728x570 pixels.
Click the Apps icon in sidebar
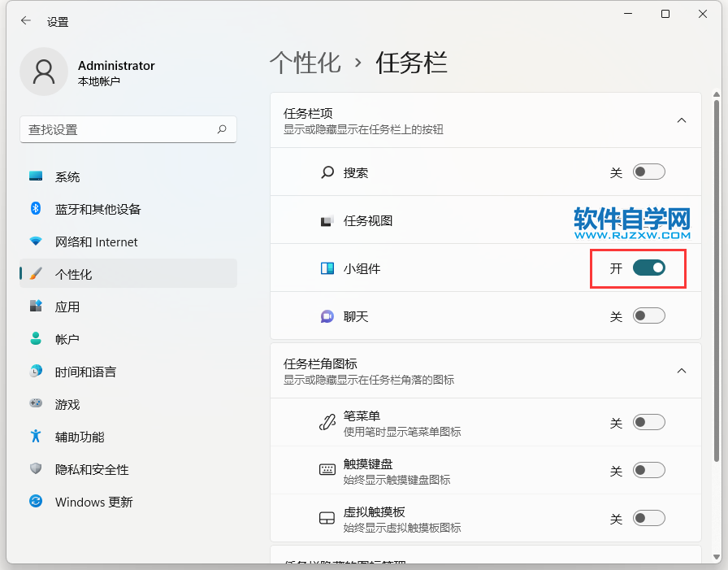36,307
